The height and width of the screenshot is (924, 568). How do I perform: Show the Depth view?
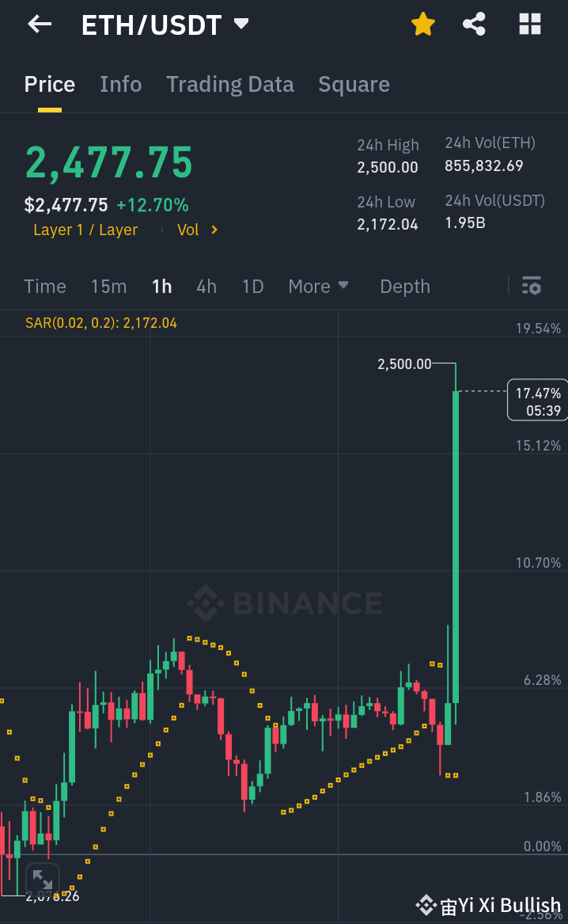pos(404,287)
